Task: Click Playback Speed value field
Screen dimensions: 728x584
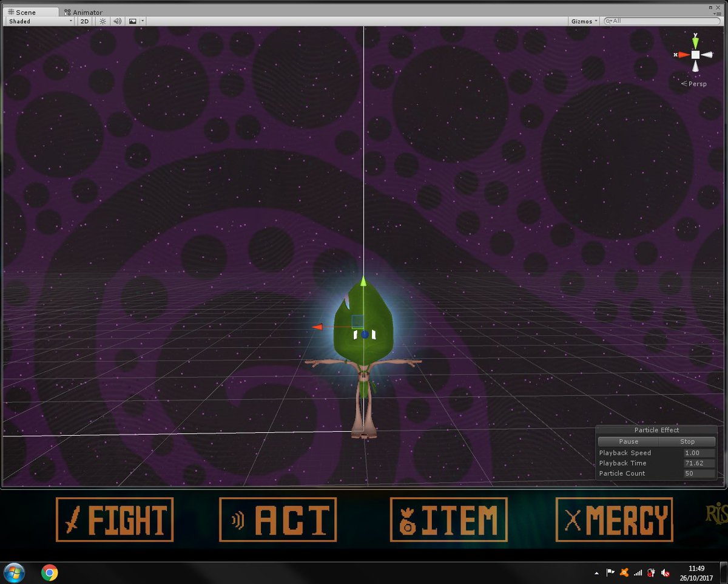Action: [x=699, y=453]
